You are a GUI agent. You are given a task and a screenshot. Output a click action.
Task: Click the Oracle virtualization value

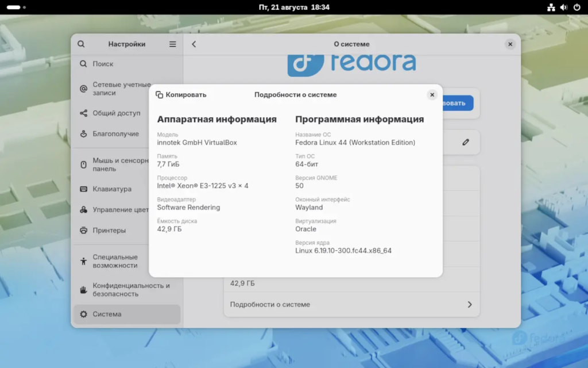305,229
